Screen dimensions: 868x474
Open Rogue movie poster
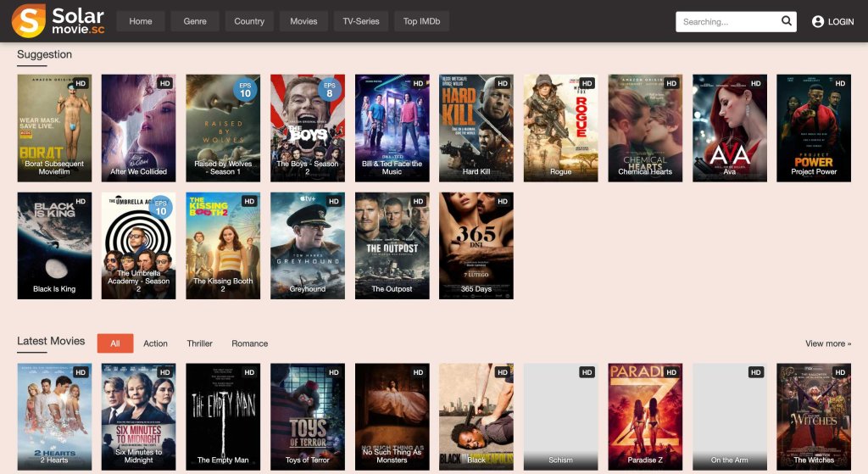coord(561,128)
